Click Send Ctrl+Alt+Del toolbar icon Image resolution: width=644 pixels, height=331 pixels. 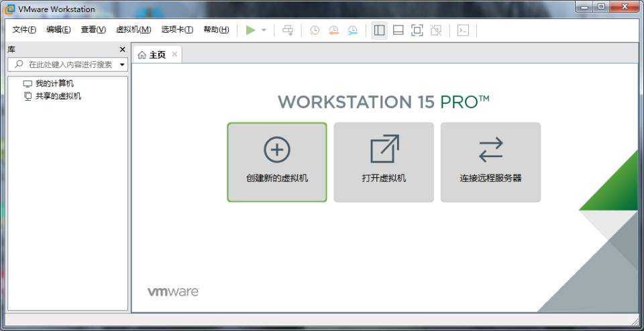coord(288,30)
